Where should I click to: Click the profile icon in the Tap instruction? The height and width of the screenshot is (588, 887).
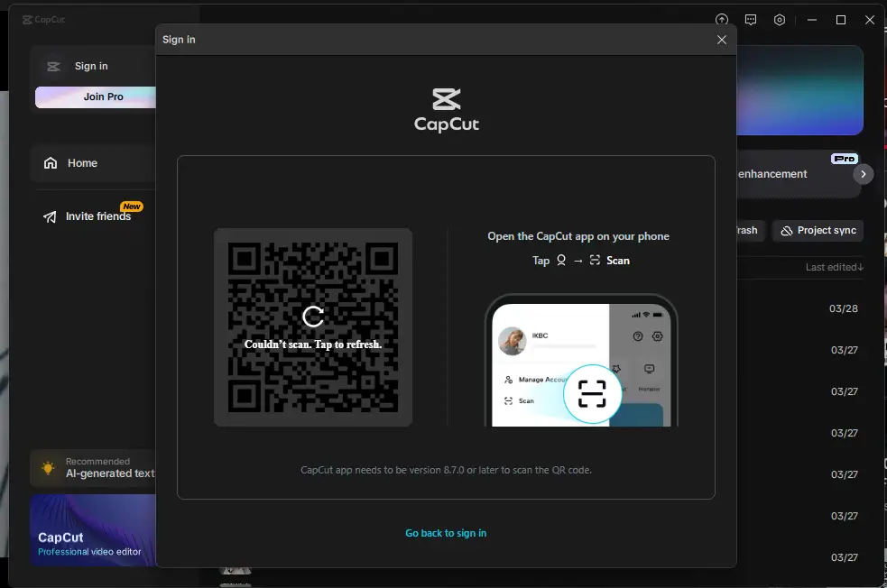point(561,260)
